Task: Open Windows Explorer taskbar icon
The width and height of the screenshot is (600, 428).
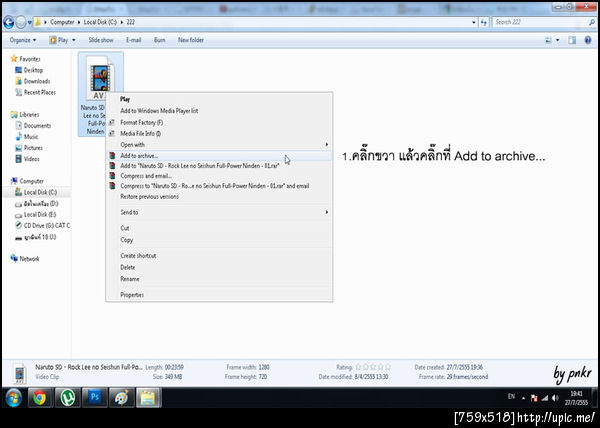Action: pyautogui.click(x=148, y=398)
